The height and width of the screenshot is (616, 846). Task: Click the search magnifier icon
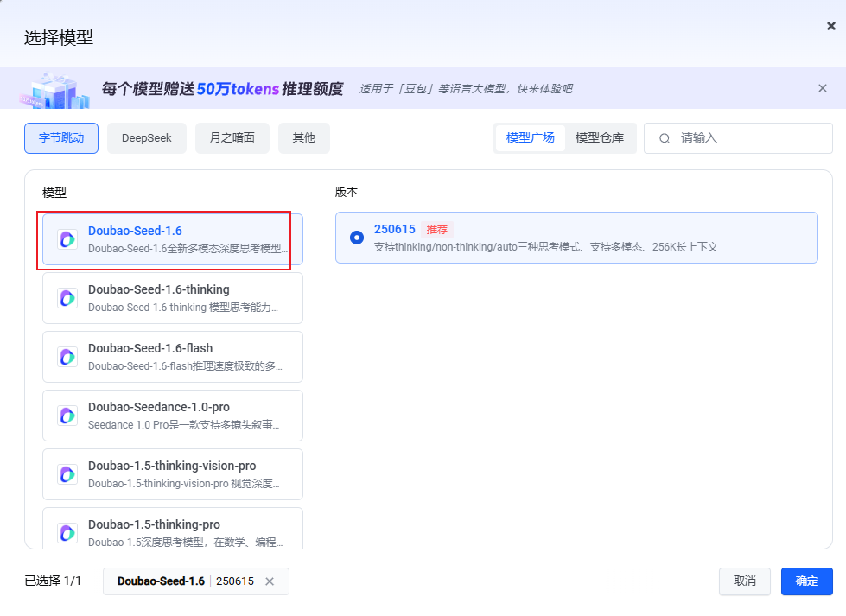point(665,138)
